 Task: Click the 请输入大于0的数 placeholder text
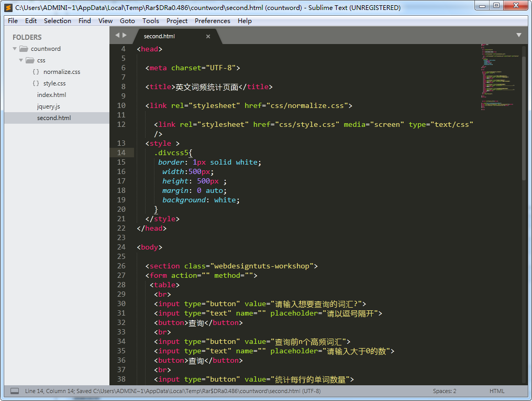click(x=357, y=351)
